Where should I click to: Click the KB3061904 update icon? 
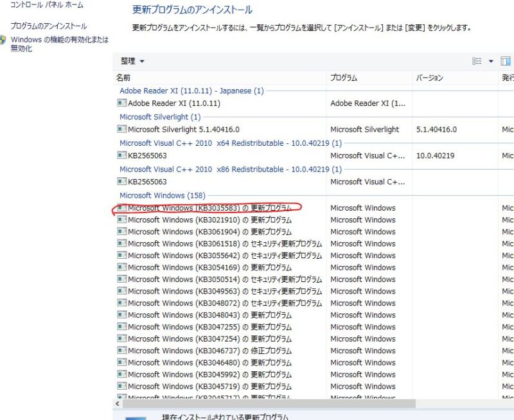[122, 231]
